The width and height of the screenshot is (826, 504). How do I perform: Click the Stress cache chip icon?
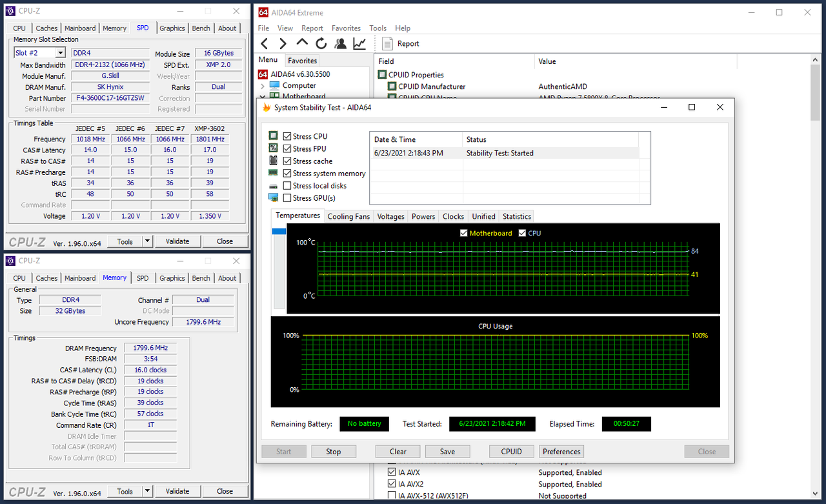pos(274,161)
